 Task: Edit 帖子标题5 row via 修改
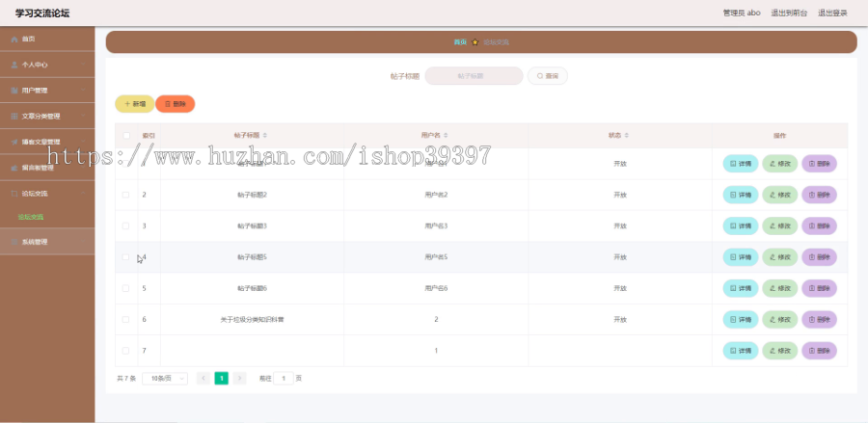tap(779, 257)
